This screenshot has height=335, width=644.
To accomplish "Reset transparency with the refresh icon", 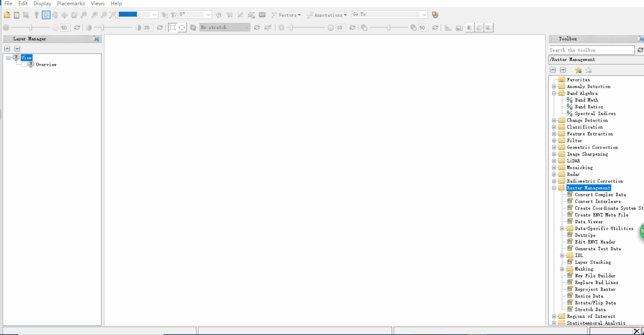I will click(435, 28).
